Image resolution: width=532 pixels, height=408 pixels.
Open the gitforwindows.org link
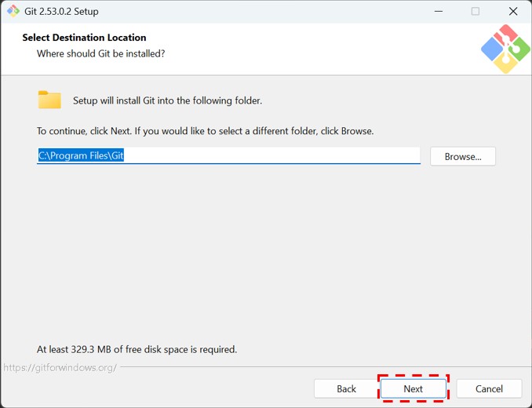60,367
